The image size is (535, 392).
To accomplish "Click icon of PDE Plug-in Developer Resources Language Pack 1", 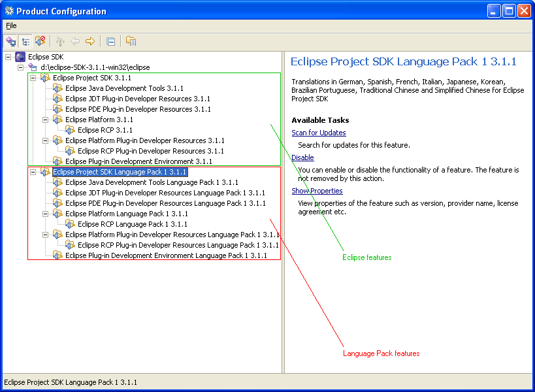I will (x=57, y=203).
